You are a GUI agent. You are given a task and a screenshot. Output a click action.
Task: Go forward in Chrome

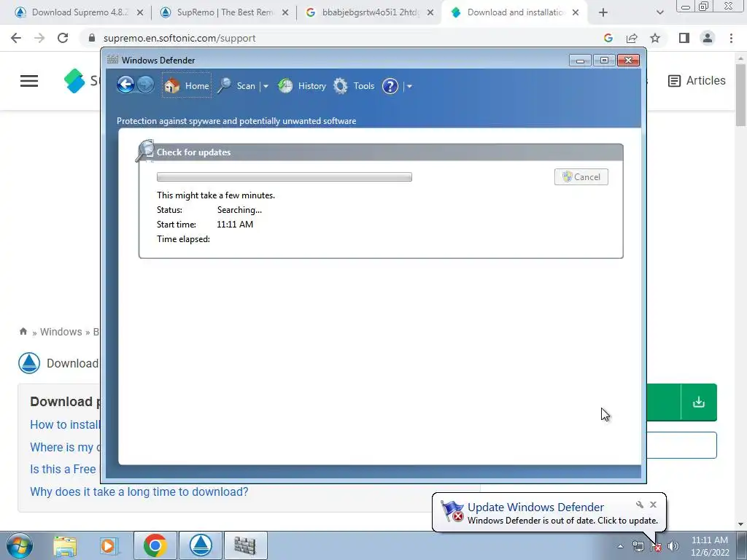(x=39, y=38)
